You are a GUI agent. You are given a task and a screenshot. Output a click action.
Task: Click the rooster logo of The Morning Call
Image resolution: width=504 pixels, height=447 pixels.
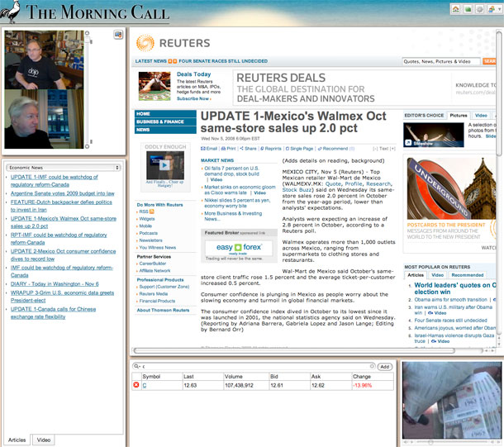[10, 12]
